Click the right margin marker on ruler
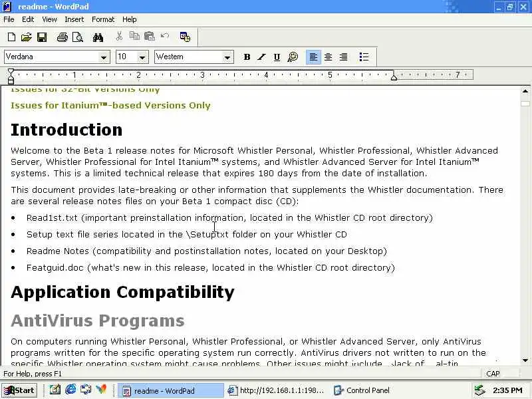This screenshot has height=399, width=532. click(x=394, y=77)
